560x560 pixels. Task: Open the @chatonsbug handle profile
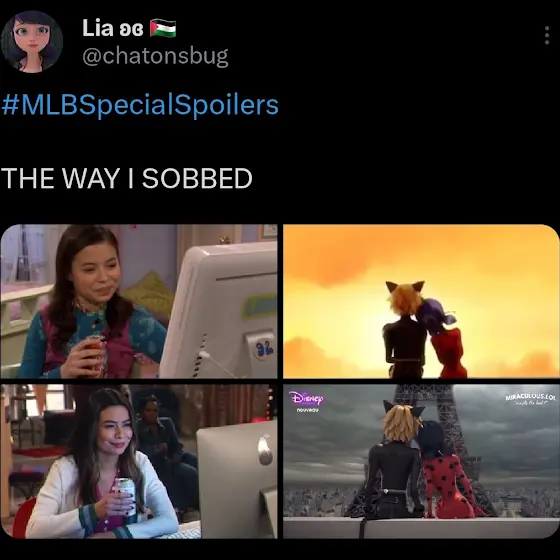coord(155,56)
